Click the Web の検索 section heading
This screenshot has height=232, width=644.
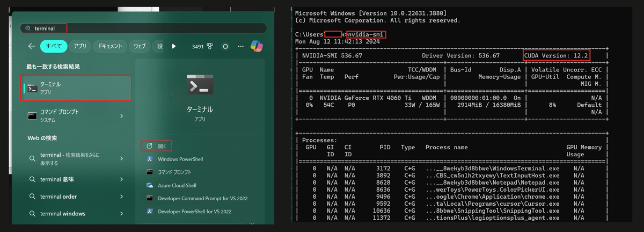tap(42, 139)
